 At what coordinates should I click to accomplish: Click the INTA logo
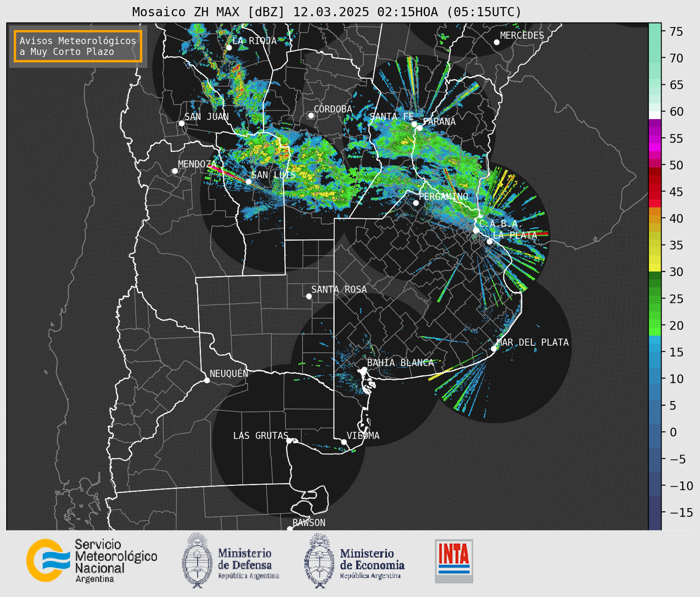click(454, 561)
